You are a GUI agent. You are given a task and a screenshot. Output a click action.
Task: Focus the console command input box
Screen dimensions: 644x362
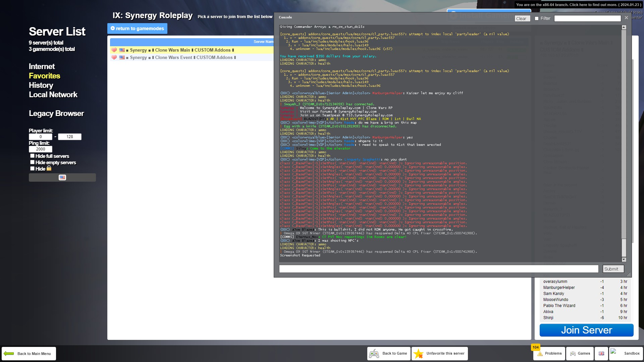point(439,269)
